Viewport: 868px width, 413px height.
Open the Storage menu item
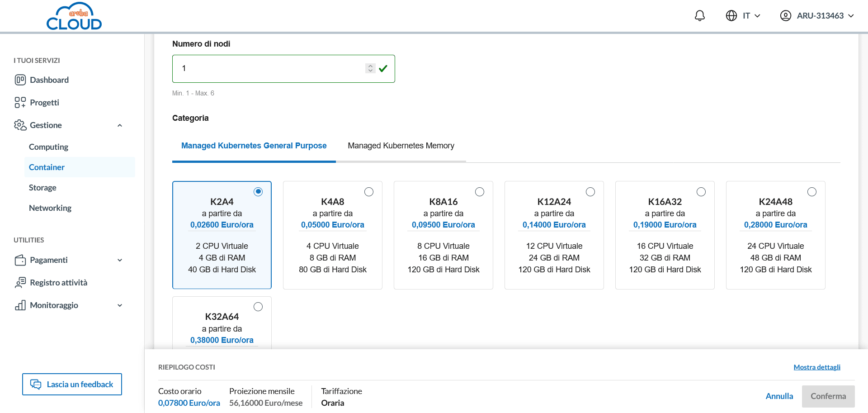[x=42, y=188]
